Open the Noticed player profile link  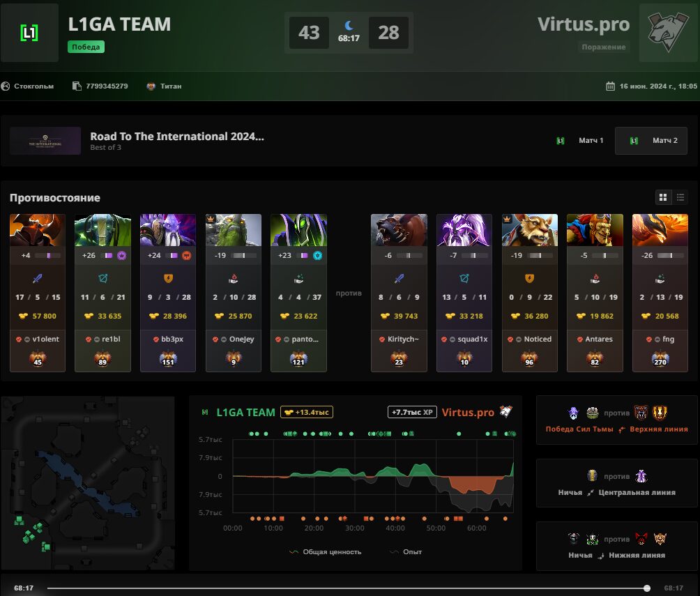point(538,339)
